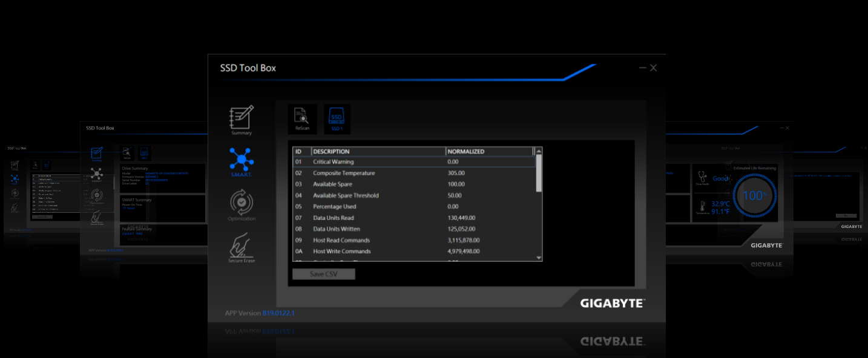Viewport: 868px width, 358px height.
Task: Click the Save CSV button
Action: click(324, 274)
